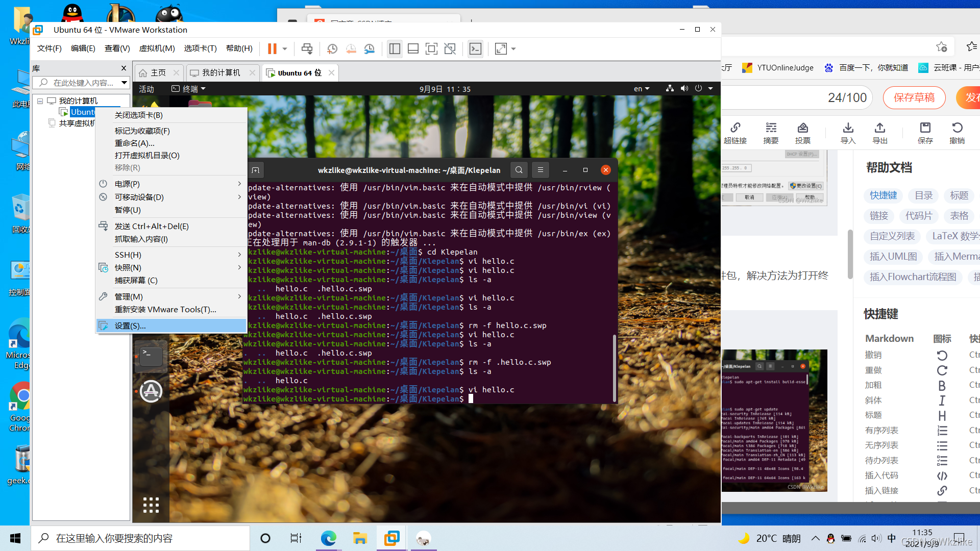Open the library search dropdown arrow

pyautogui.click(x=124, y=83)
